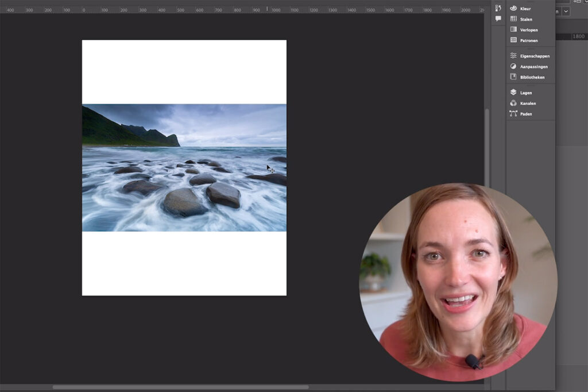
Task: Click the Kanalen panel label
Action: (528, 103)
